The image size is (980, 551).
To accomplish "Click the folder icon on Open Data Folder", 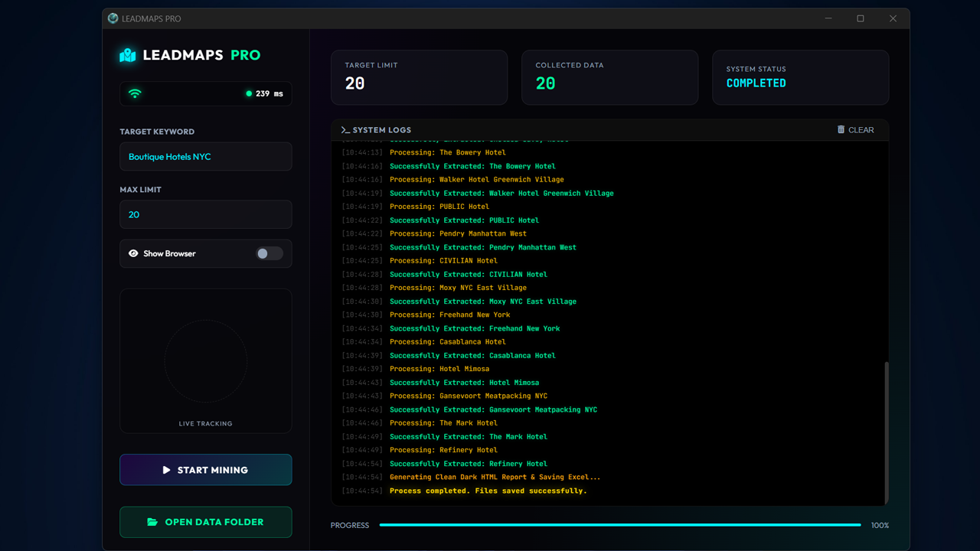I will pos(152,522).
